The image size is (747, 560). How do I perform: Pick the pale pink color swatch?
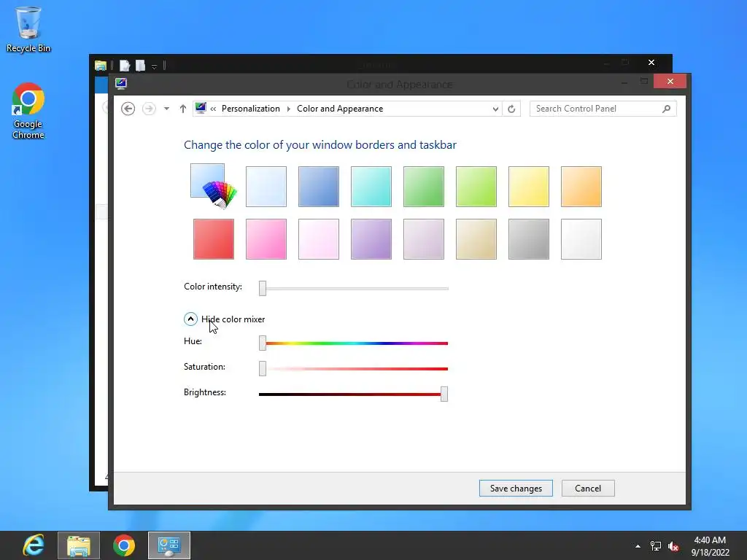[x=319, y=239]
